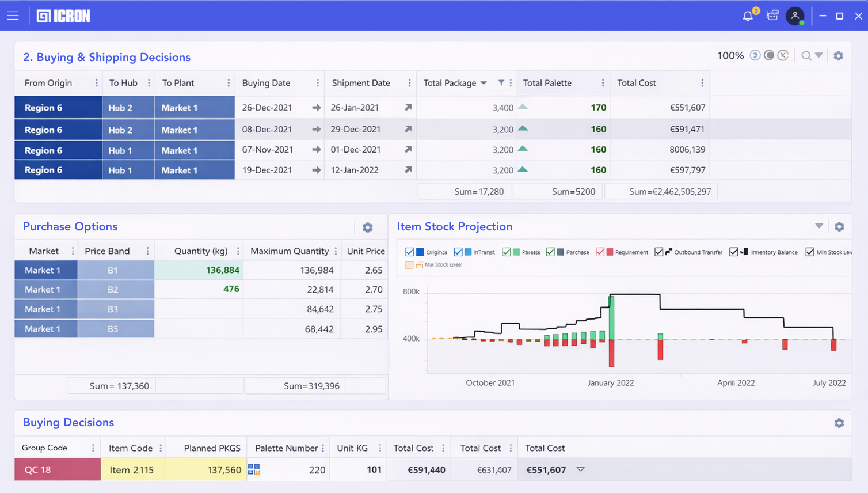Open the user profile avatar
868x493 pixels.
point(795,16)
